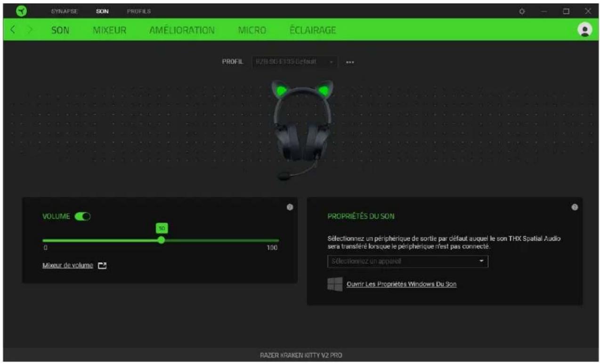The image size is (600, 364).
Task: Select the SON sub-tab in green bar
Action: (x=60, y=30)
